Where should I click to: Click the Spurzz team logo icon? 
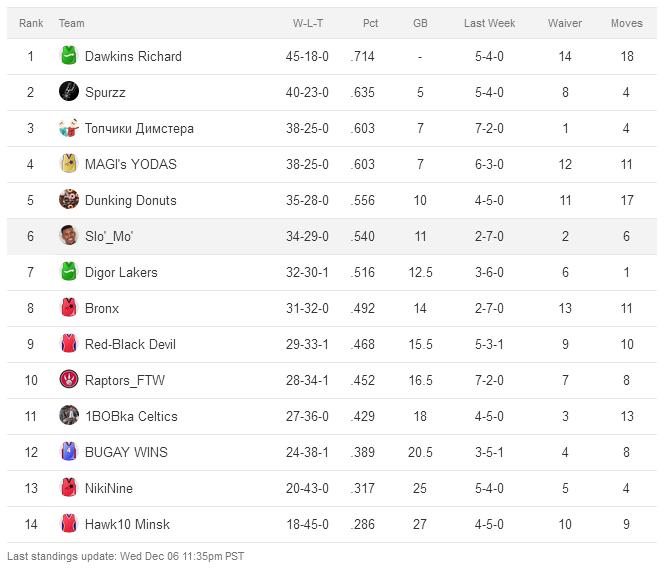tap(69, 91)
